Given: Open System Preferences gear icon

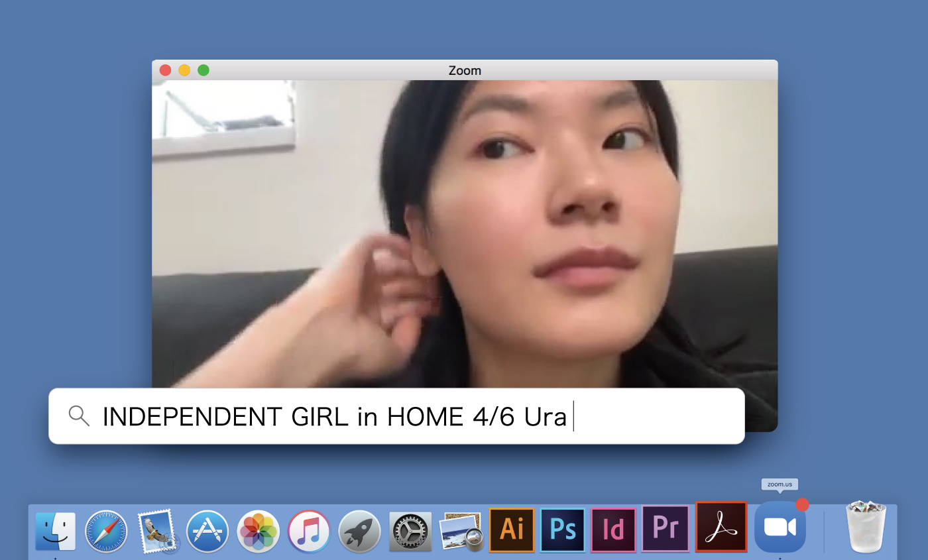Looking at the screenshot, I should [410, 531].
